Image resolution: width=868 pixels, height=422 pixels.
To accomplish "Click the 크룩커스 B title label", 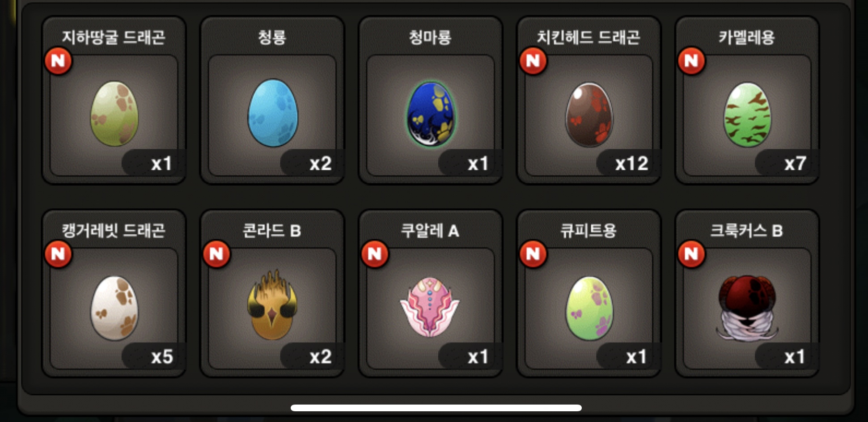I will tap(747, 231).
